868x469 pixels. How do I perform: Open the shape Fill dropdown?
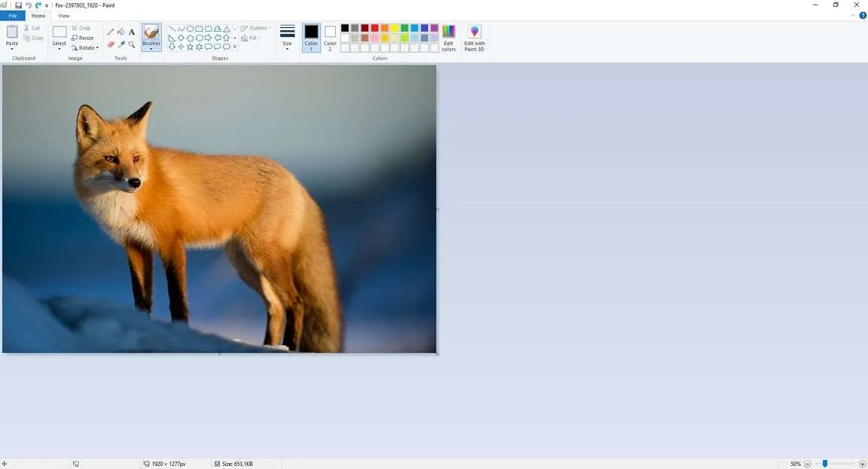click(x=251, y=38)
